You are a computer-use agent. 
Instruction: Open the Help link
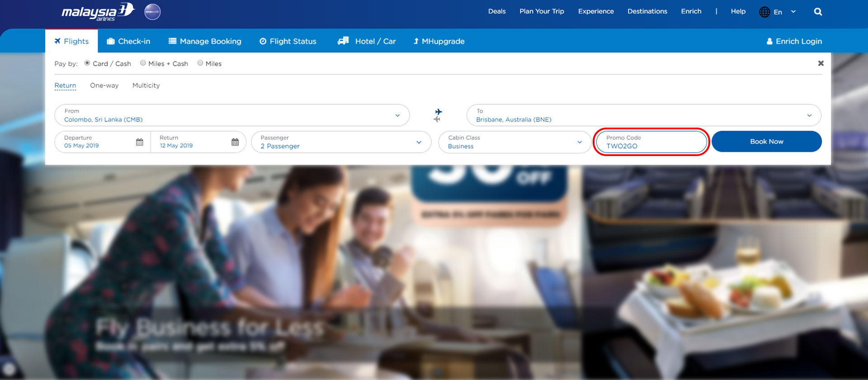pyautogui.click(x=738, y=11)
